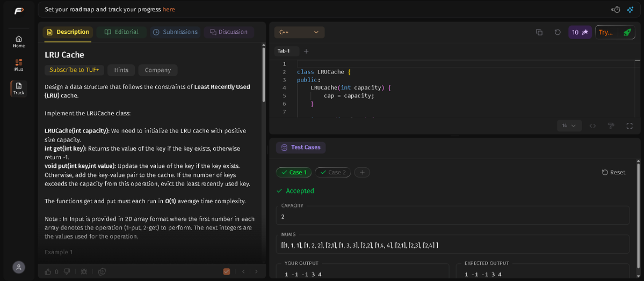Open the Discussion tab
Viewport: 644px width, 281px height.
coord(229,32)
